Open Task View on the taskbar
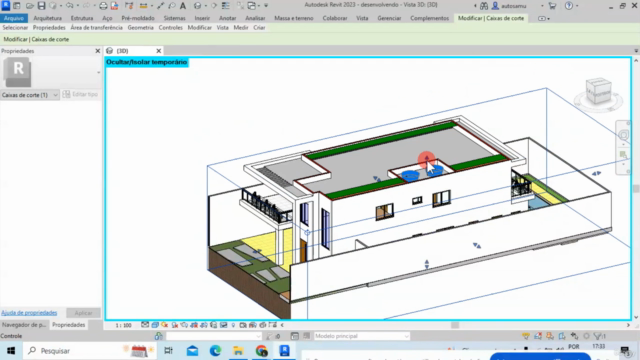This screenshot has height=360, width=640. click(x=168, y=351)
